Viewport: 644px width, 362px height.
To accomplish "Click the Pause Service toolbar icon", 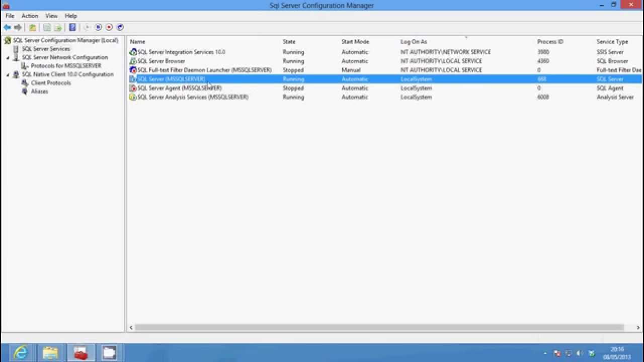I will 98,28.
